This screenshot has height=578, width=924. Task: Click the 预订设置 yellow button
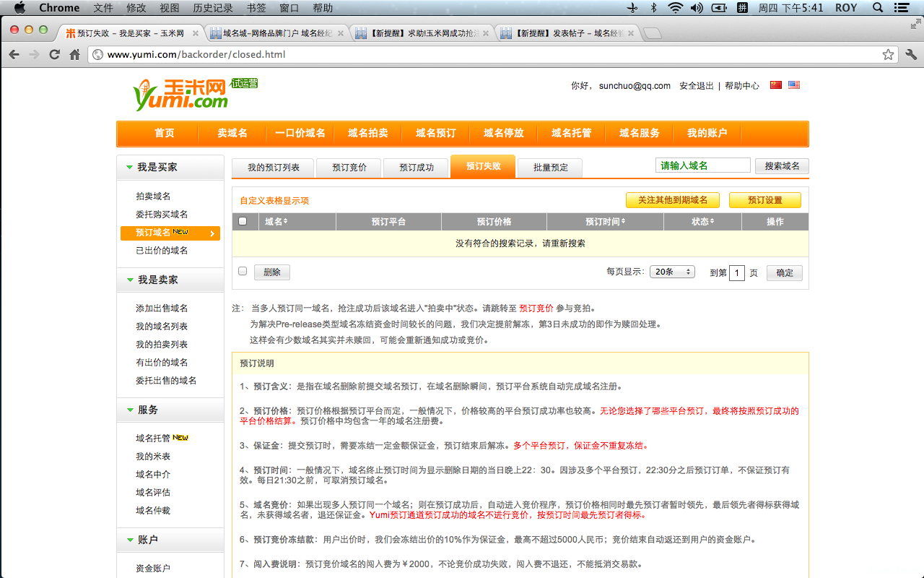764,199
